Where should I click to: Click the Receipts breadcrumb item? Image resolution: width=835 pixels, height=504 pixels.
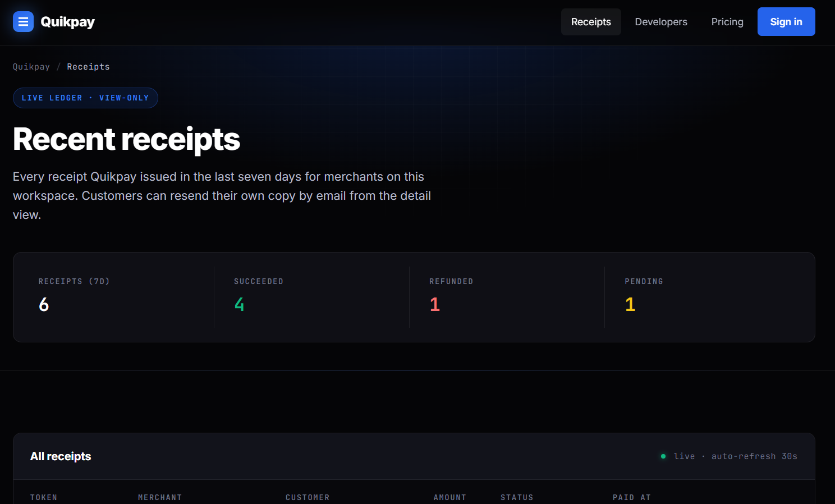pyautogui.click(x=88, y=67)
